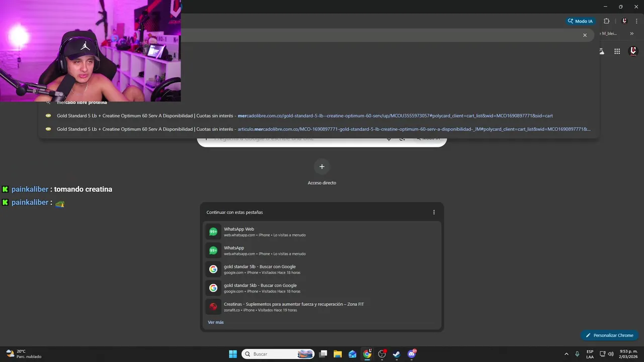
Task: Open the Chrome Extensions puzzle icon
Action: tap(606, 21)
